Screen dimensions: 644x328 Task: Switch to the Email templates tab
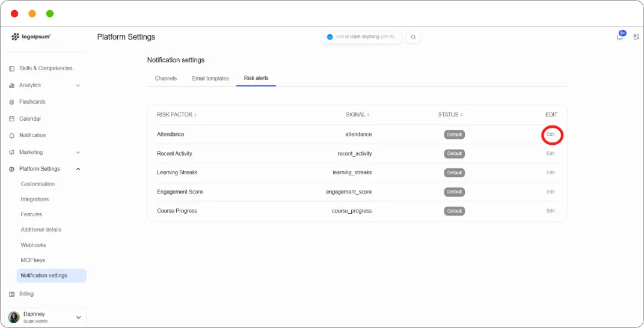pos(210,79)
